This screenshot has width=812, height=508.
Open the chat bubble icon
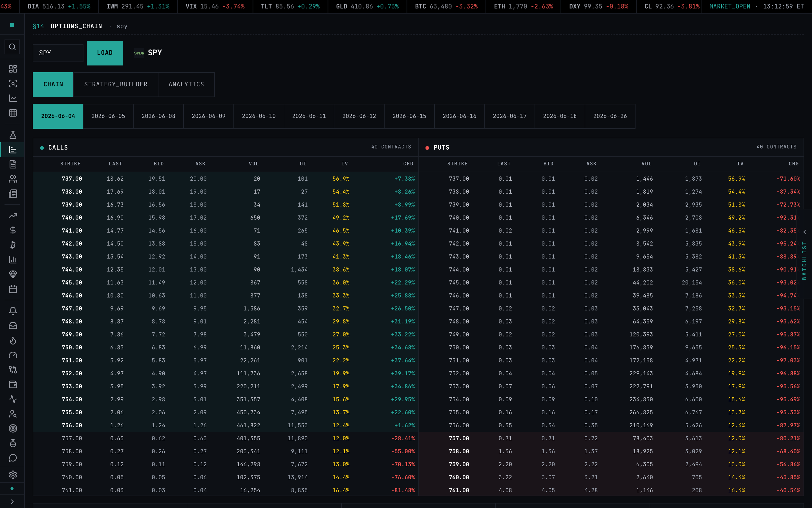[x=13, y=458]
